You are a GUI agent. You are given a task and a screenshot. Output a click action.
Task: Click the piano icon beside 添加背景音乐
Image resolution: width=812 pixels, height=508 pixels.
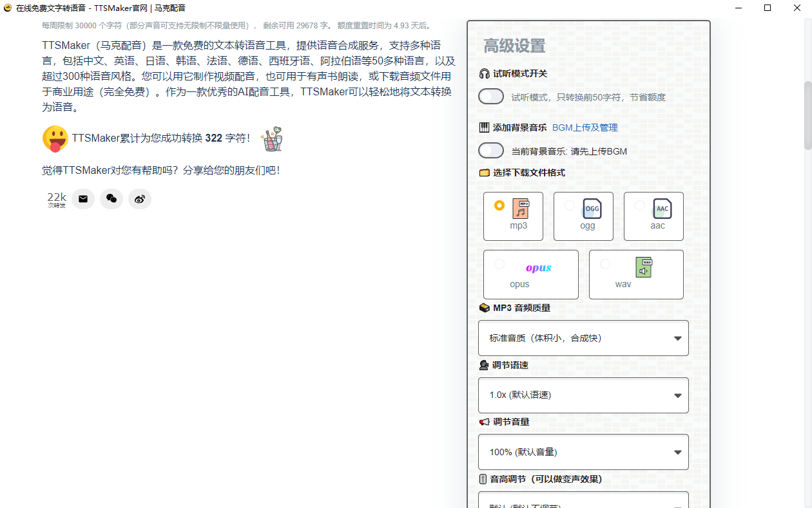tap(483, 127)
